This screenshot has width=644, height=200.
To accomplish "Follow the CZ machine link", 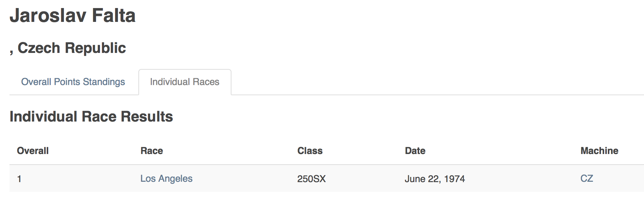I will tap(587, 178).
